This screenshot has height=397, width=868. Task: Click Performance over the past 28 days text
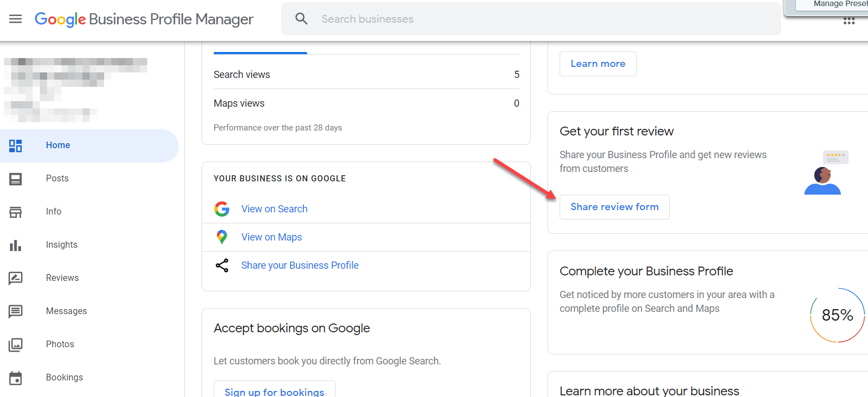point(278,128)
